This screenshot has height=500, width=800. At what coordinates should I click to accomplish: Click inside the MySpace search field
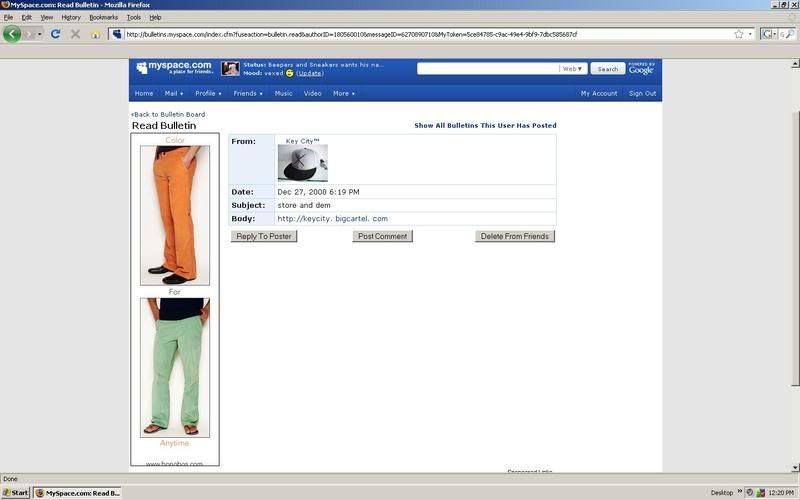pos(488,69)
